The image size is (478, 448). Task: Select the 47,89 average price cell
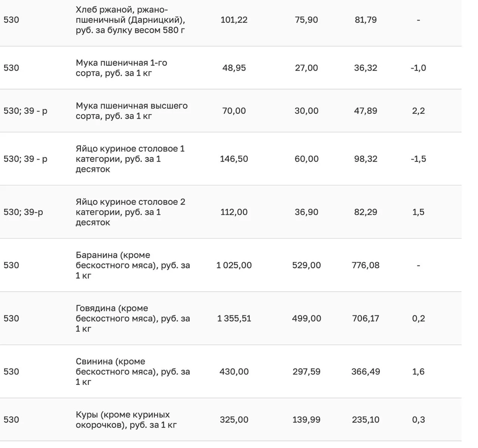(x=366, y=111)
